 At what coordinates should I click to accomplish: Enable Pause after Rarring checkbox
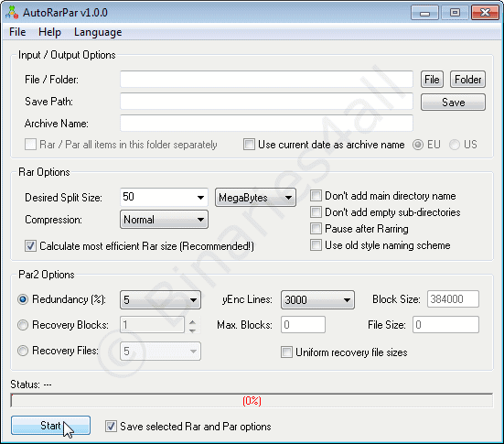[316, 229]
